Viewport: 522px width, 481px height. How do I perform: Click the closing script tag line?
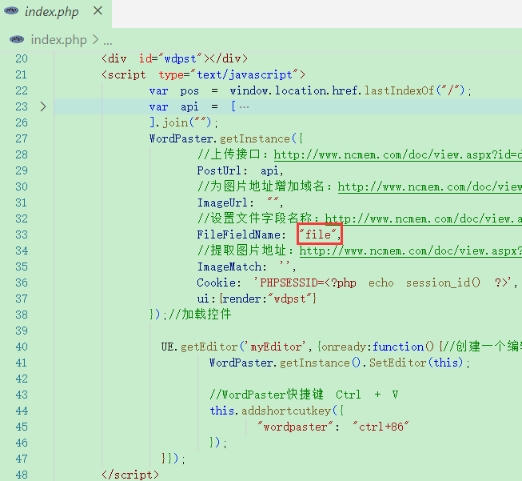pos(130,474)
